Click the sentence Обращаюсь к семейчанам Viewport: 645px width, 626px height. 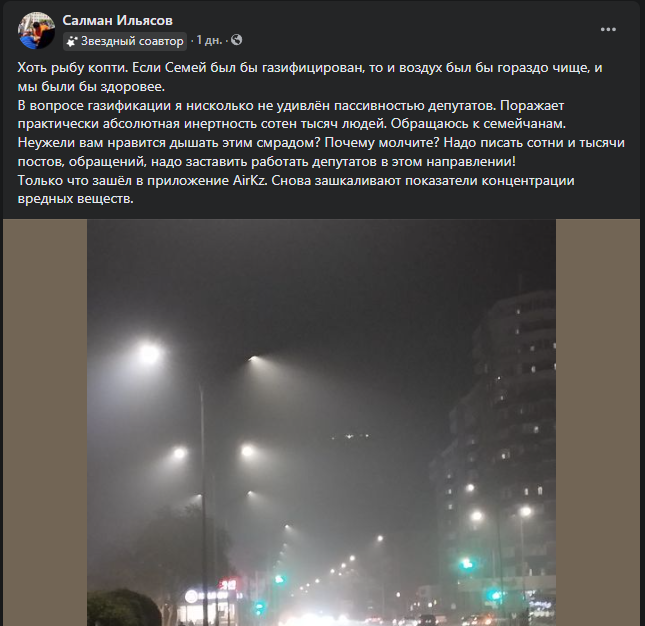[478, 124]
